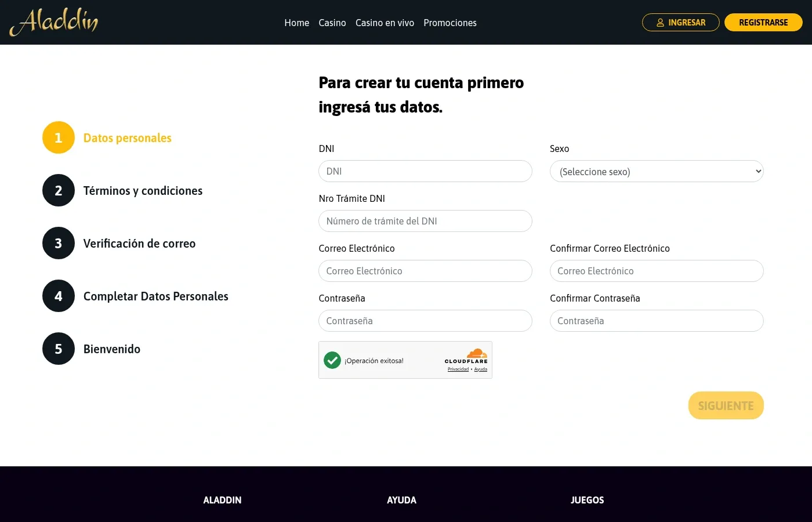Select step 3 circle icon
This screenshot has width=812, height=522.
pyautogui.click(x=59, y=243)
